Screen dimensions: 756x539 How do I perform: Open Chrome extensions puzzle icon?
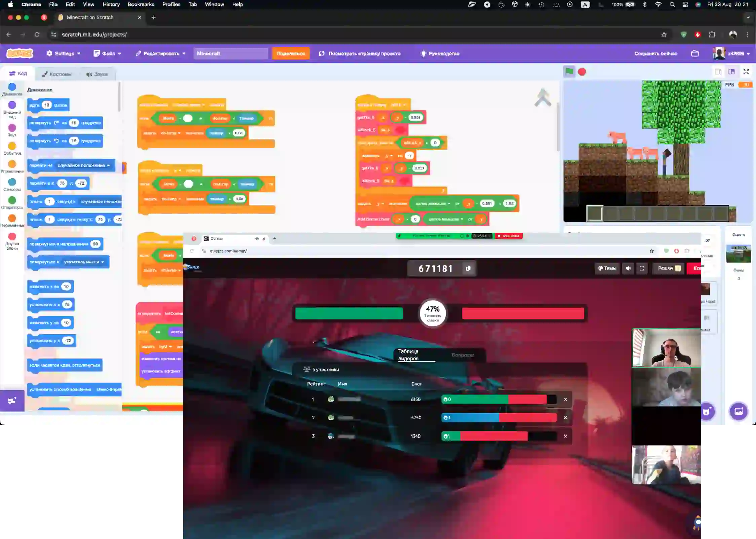coord(712,34)
